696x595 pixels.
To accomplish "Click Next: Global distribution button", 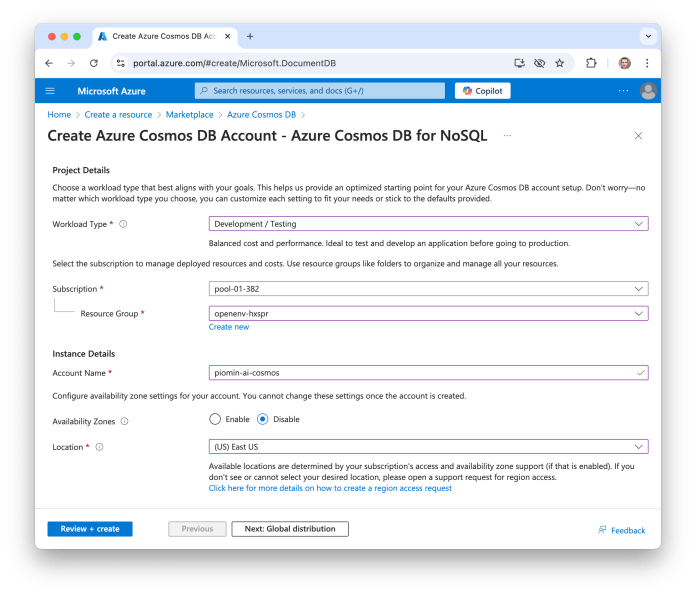I will coord(290,529).
